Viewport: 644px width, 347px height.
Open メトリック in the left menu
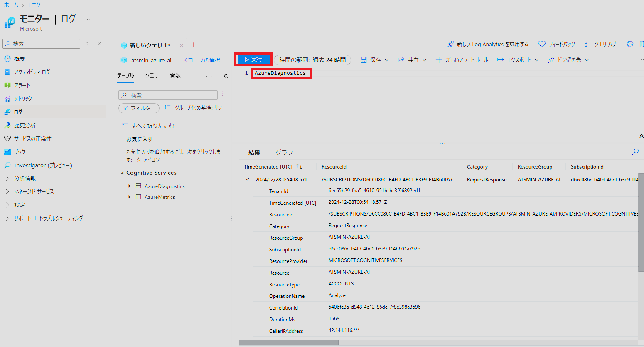[23, 99]
